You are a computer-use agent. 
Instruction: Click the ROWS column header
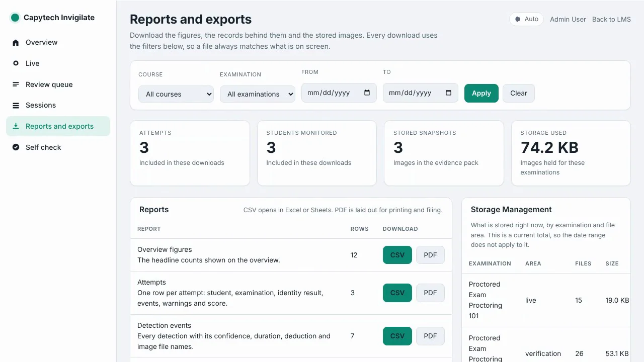[359, 229]
